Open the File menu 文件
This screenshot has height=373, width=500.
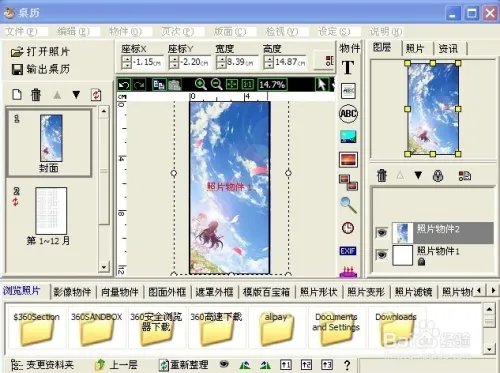click(x=21, y=32)
